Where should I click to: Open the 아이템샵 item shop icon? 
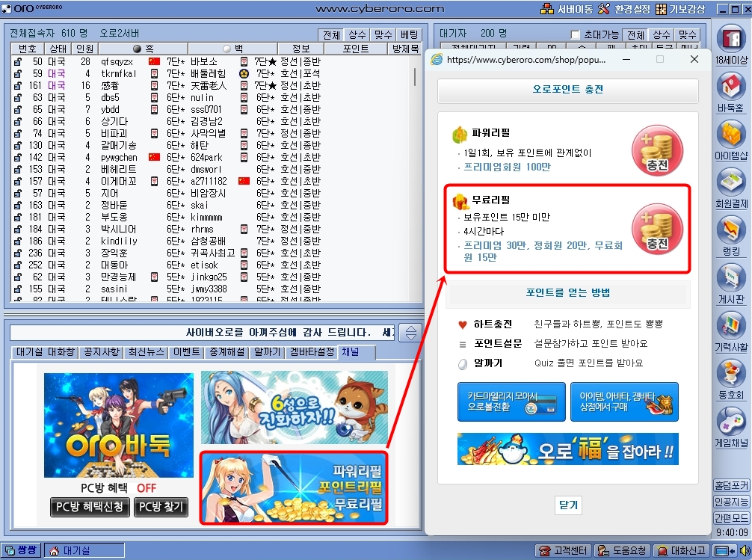[x=731, y=140]
